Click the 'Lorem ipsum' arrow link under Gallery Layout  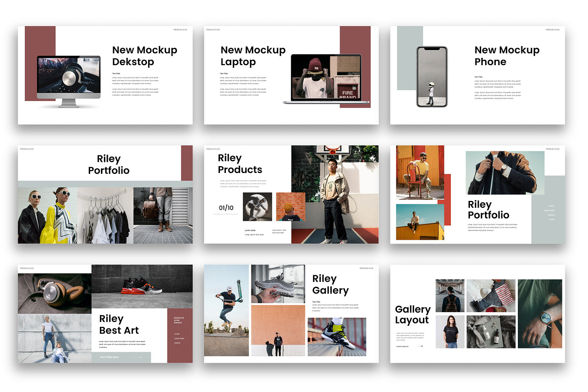click(x=409, y=346)
